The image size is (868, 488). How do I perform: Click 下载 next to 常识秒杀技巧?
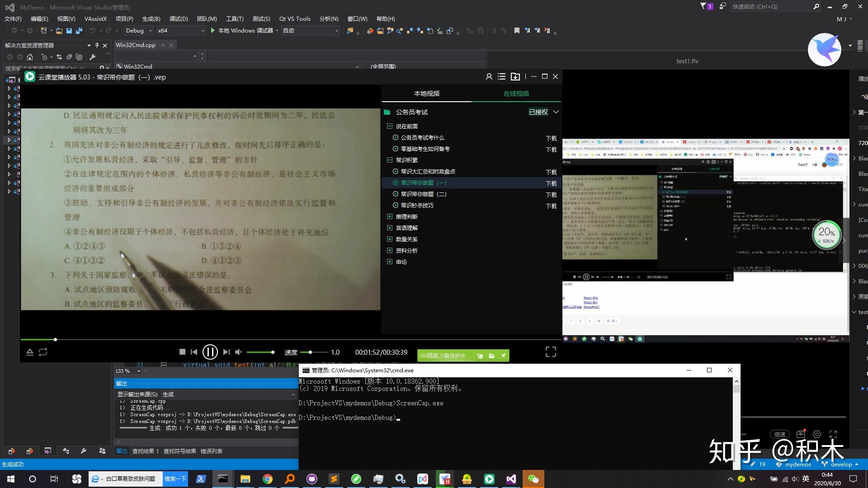point(551,206)
